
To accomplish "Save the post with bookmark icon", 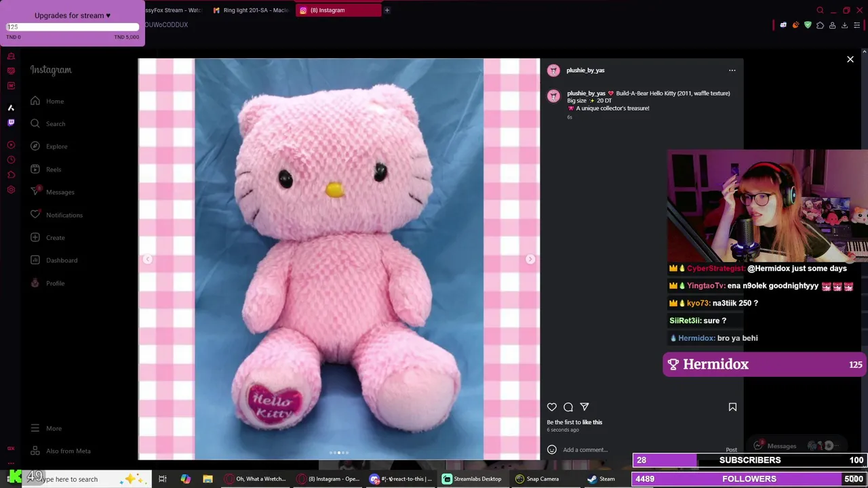I will [x=732, y=407].
